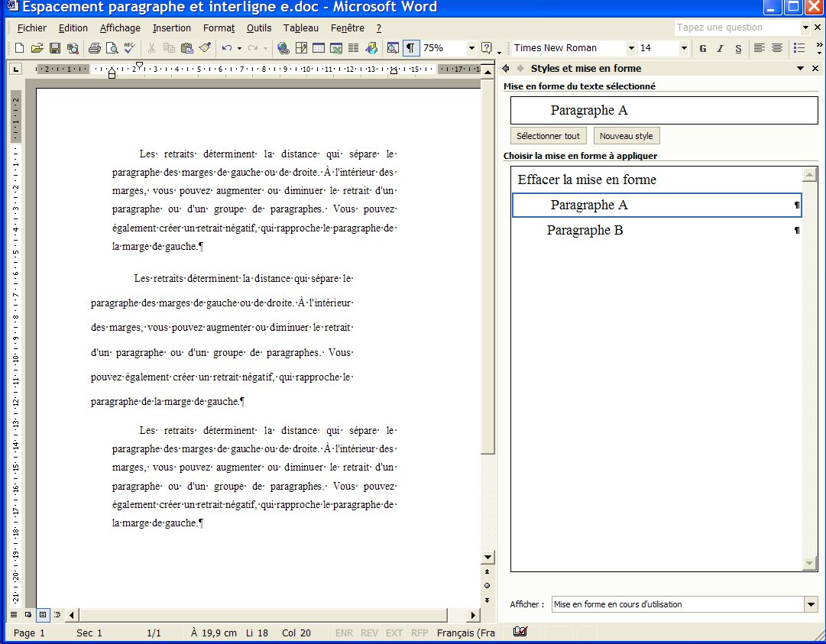Open the task pane title dropdown menu

click(x=800, y=69)
